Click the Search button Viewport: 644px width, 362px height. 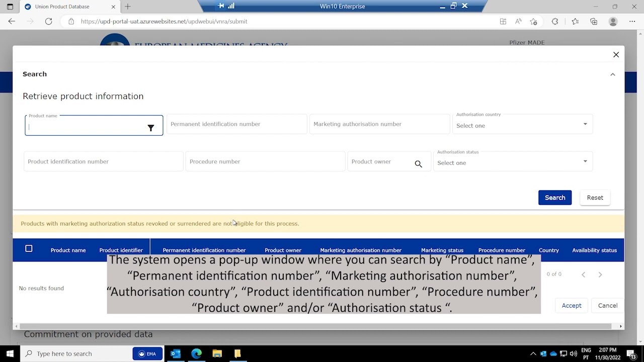[555, 198]
